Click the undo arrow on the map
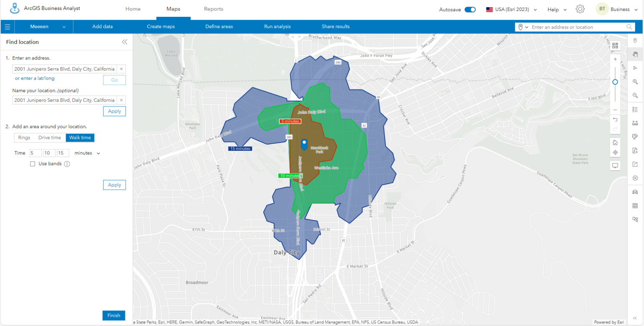 pyautogui.click(x=615, y=120)
